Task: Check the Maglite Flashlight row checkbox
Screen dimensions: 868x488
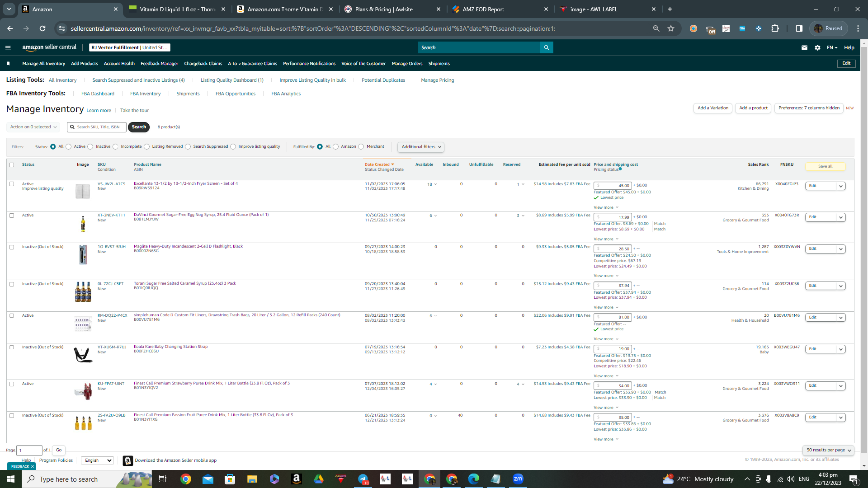Action: coord(12,247)
